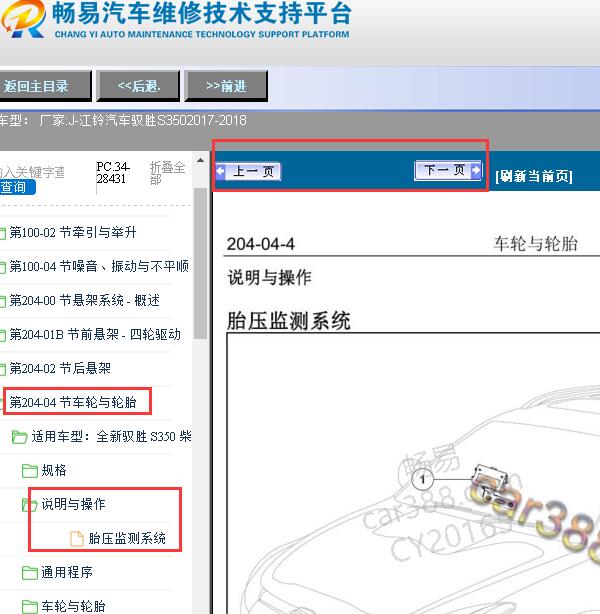The width and height of the screenshot is (600, 614).
Task: Click folder icon beside 通用程序
Action: [30, 572]
